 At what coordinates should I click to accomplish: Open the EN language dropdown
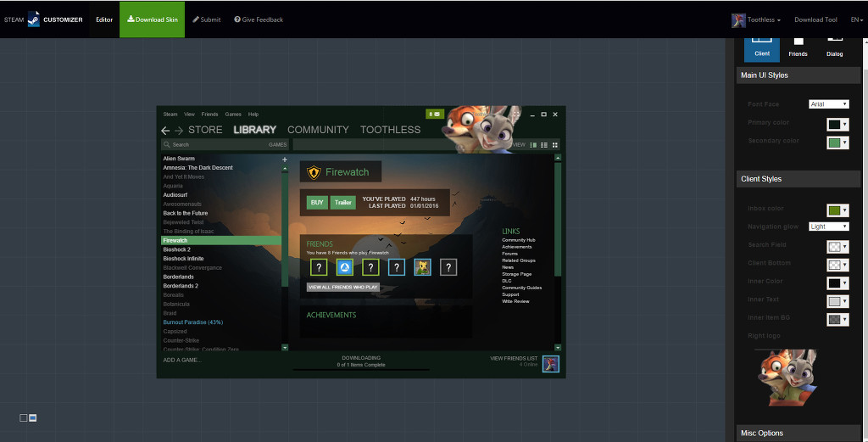[x=856, y=20]
